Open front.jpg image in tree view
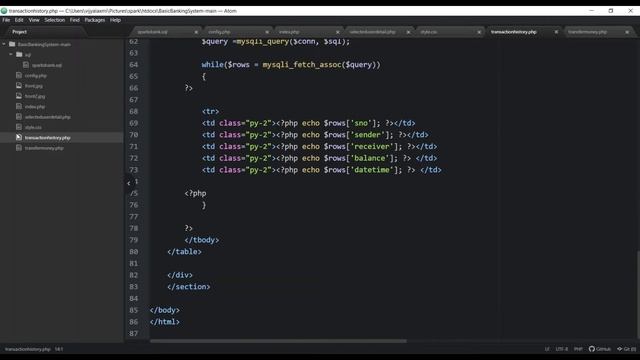Screen dimensions: 640x360 pos(34,86)
